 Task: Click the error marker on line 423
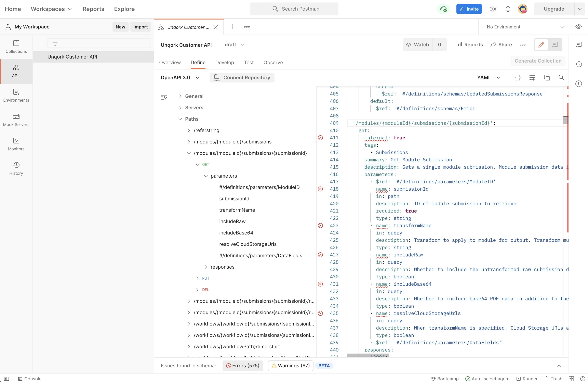coord(320,226)
